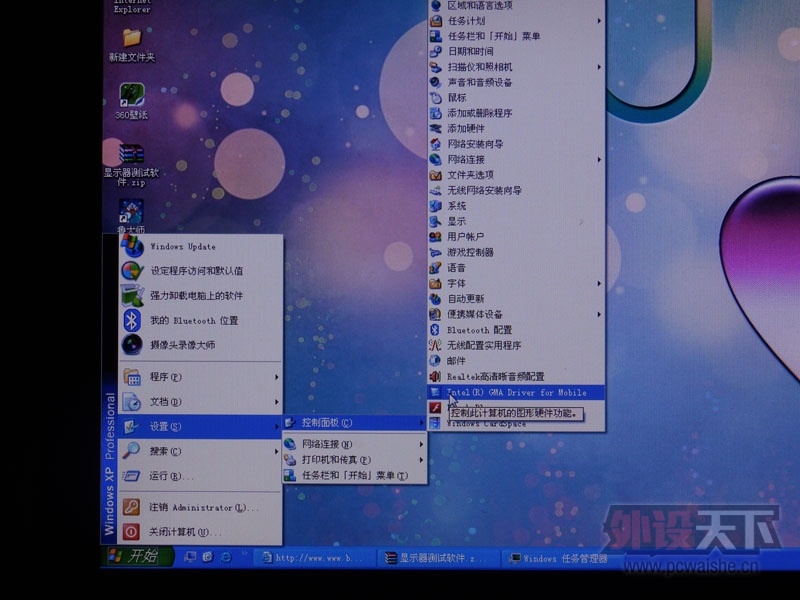Click the 强力卸载电脑上的软件 icon

pos(132,295)
